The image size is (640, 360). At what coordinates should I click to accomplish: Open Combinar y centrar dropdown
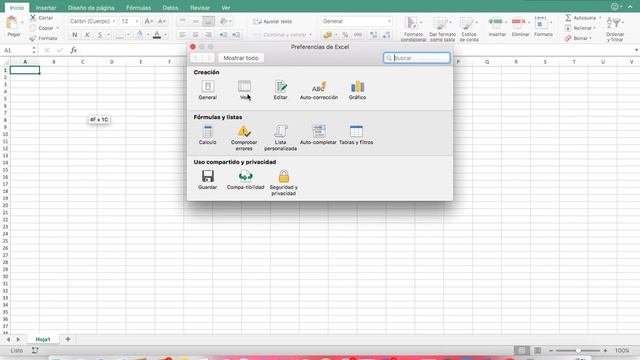(x=310, y=35)
